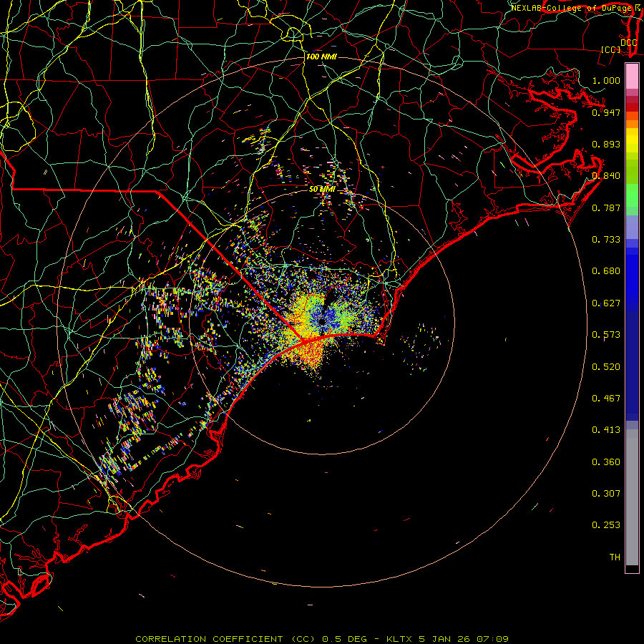This screenshot has height=644, width=644.
Task: Click the 0.413 legend value
Action: coord(606,429)
